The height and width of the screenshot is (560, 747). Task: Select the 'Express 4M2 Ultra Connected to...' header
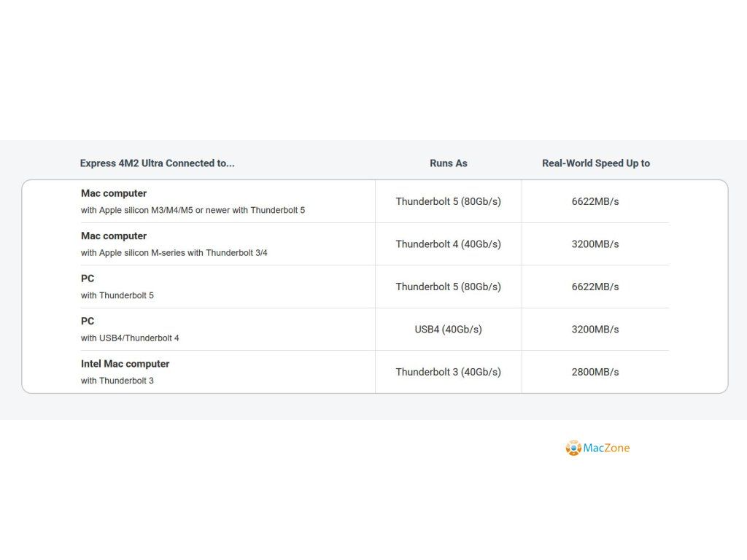coord(157,163)
